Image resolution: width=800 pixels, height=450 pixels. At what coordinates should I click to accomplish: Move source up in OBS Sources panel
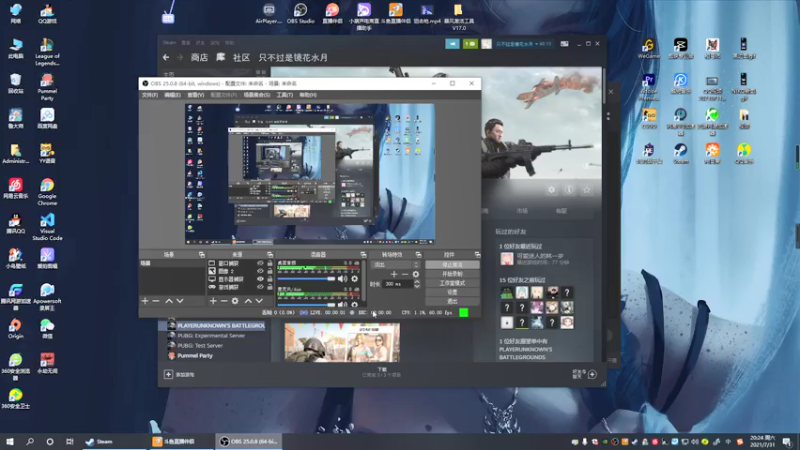pyautogui.click(x=248, y=301)
